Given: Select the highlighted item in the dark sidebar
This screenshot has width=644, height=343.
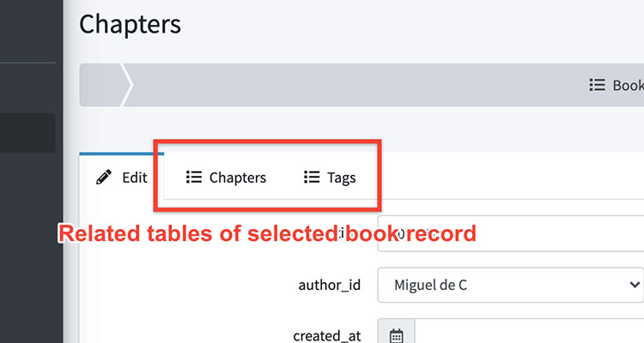Looking at the screenshot, I should 27,133.
